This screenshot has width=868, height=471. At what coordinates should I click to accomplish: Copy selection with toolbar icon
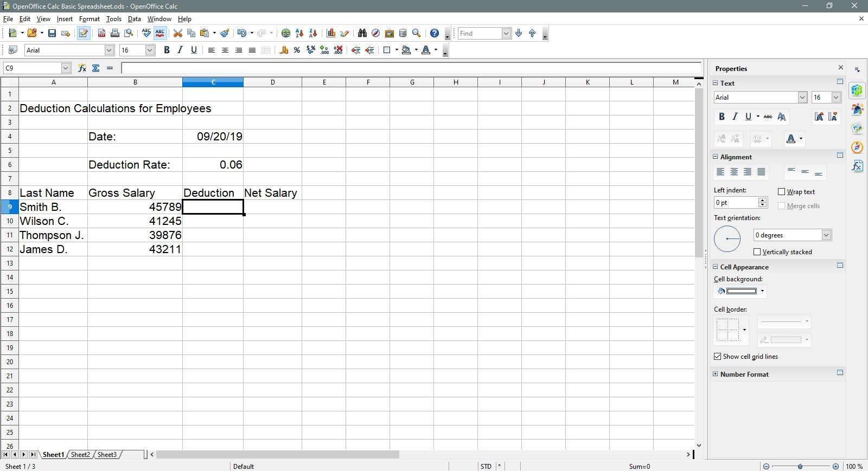(191, 33)
